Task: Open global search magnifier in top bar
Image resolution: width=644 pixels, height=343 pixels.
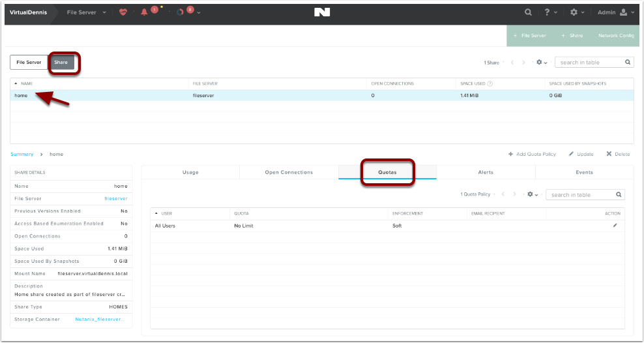Action: (x=529, y=12)
